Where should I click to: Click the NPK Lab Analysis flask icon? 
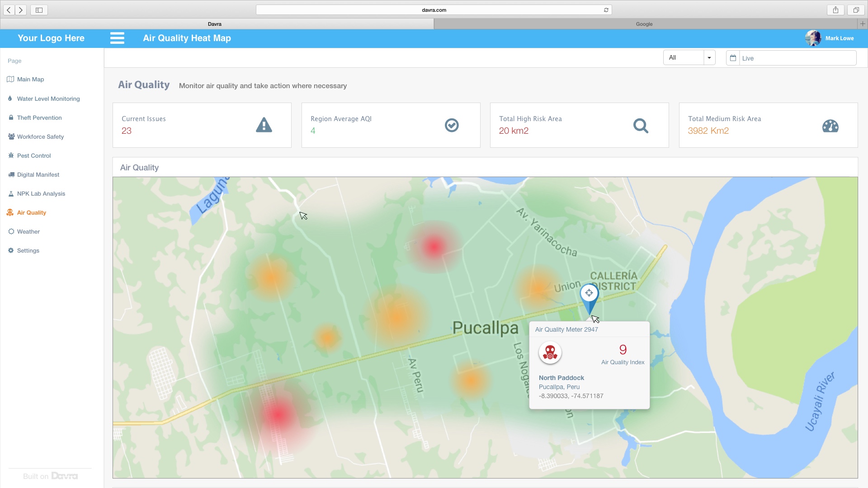[11, 193]
